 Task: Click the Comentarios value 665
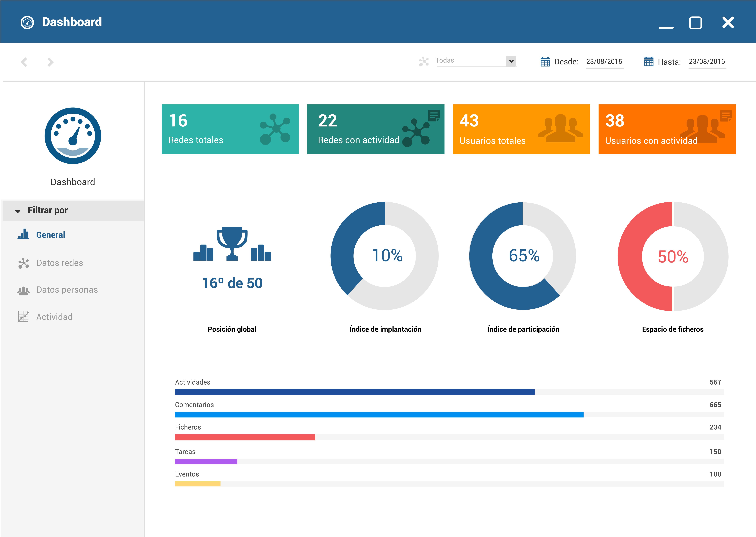(x=715, y=405)
